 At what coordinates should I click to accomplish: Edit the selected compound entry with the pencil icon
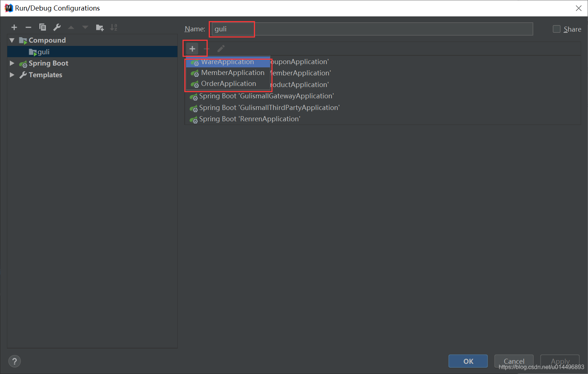click(221, 48)
